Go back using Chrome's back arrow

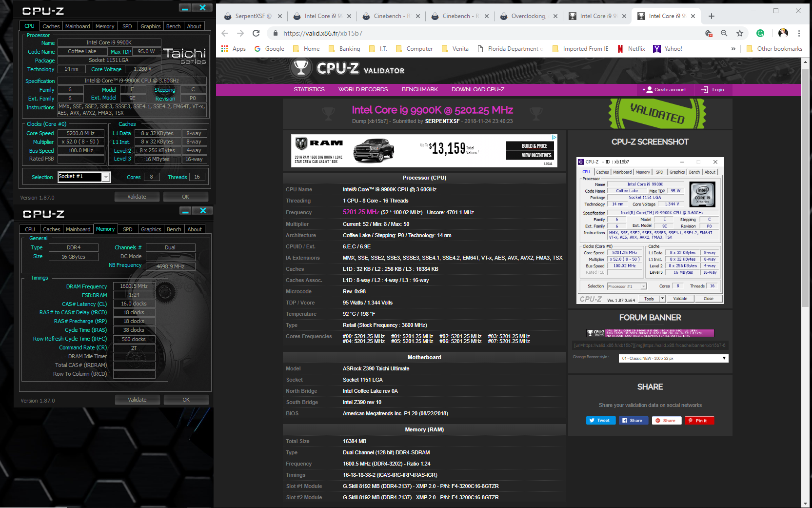coord(225,33)
